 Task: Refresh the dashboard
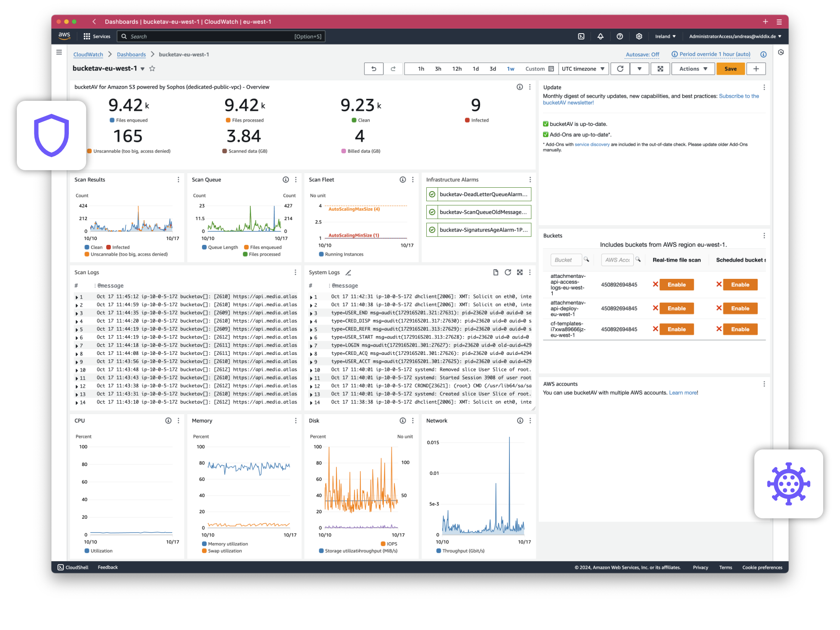620,69
